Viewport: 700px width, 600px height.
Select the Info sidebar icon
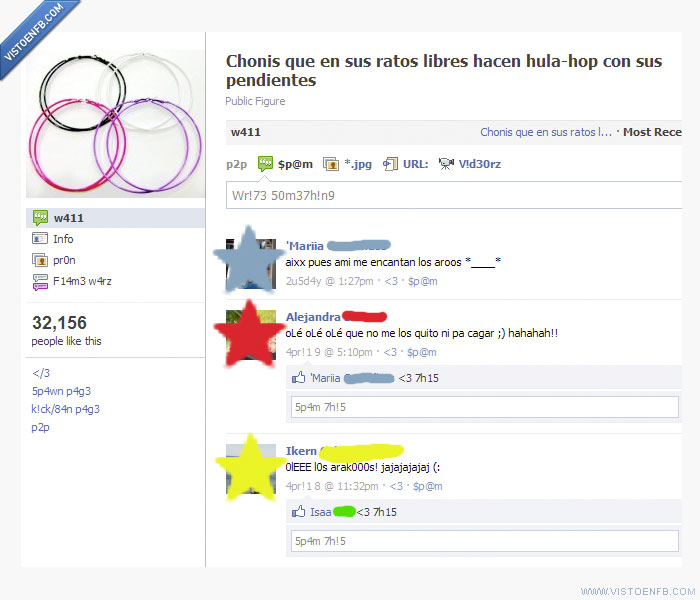click(x=40, y=238)
